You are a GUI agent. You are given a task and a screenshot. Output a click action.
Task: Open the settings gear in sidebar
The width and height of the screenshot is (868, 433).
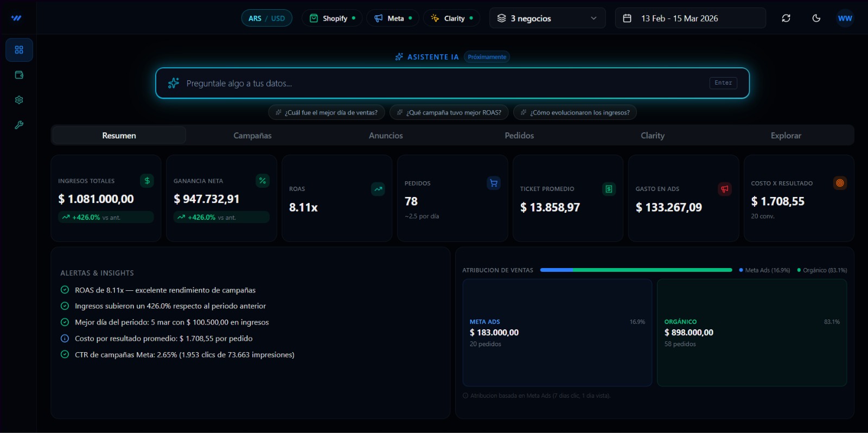click(19, 100)
